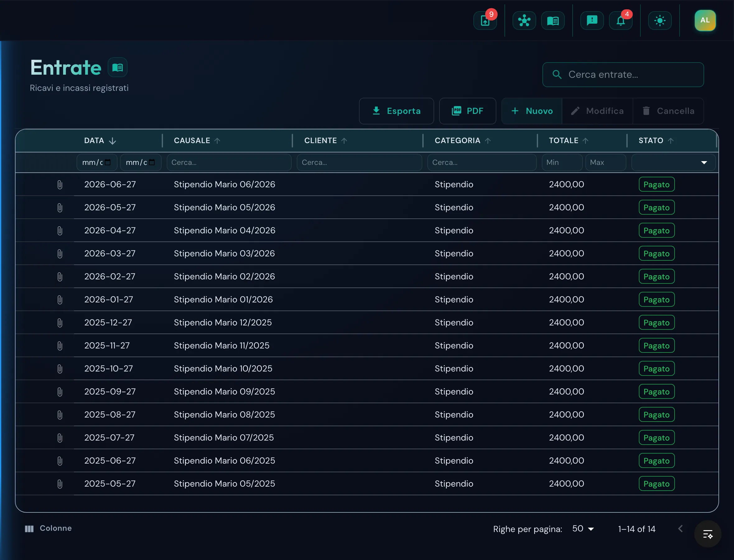Viewport: 734px width, 560px height.
Task: Open rows per page dropdown showing 50
Action: coord(583,529)
